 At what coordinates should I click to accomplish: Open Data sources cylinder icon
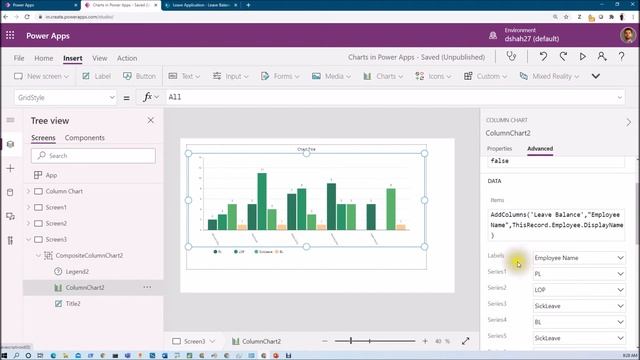pyautogui.click(x=11, y=192)
